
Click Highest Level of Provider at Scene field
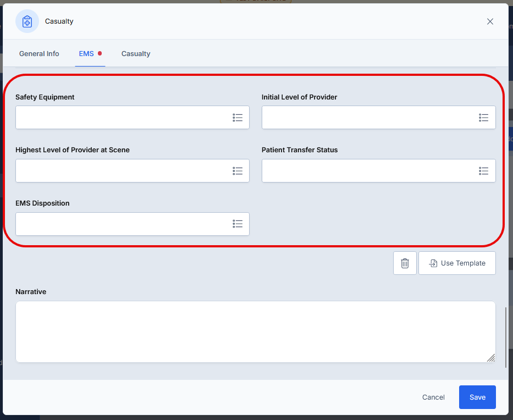point(133,171)
